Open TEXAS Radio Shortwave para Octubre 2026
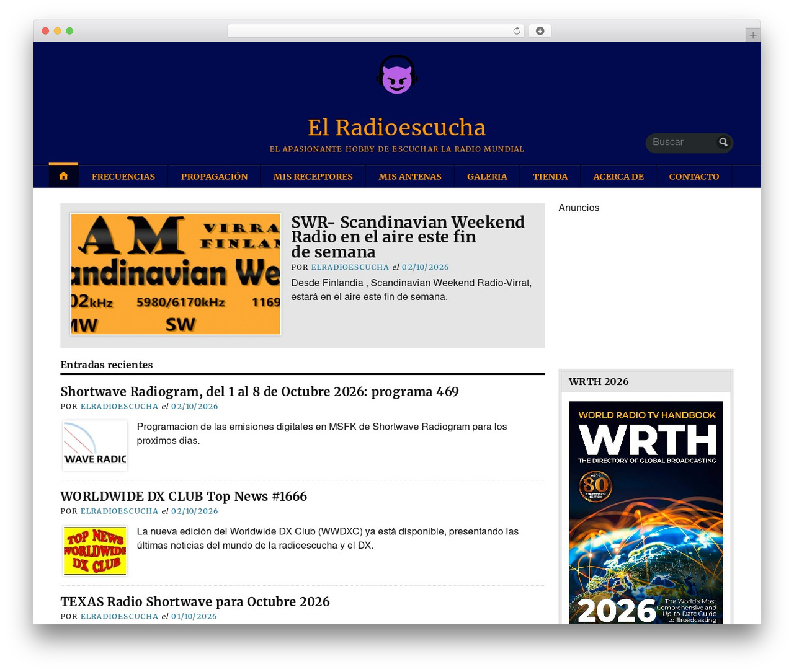Image resolution: width=794 pixels, height=672 pixels. point(195,602)
